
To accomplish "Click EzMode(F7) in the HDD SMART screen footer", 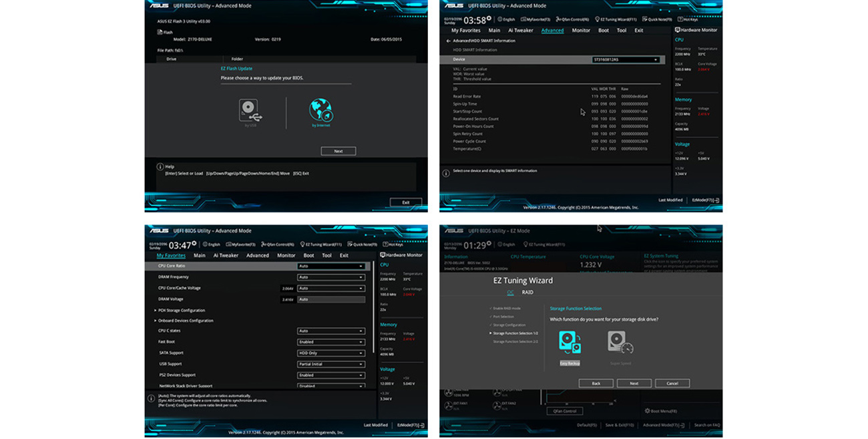I will pos(706,200).
